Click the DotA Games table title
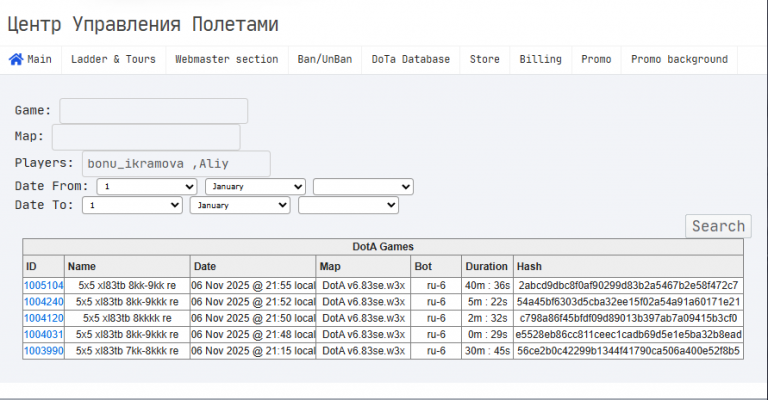 coord(383,247)
